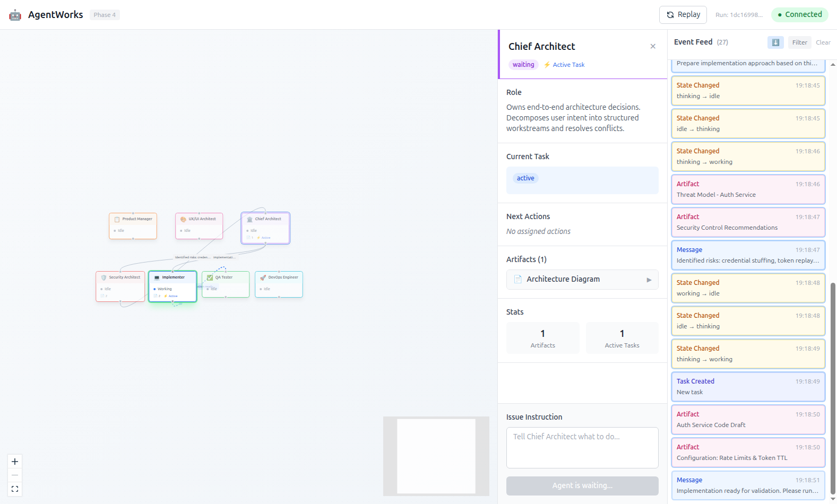This screenshot has height=504, width=837.
Task: Click the Replay button
Action: [x=683, y=15]
